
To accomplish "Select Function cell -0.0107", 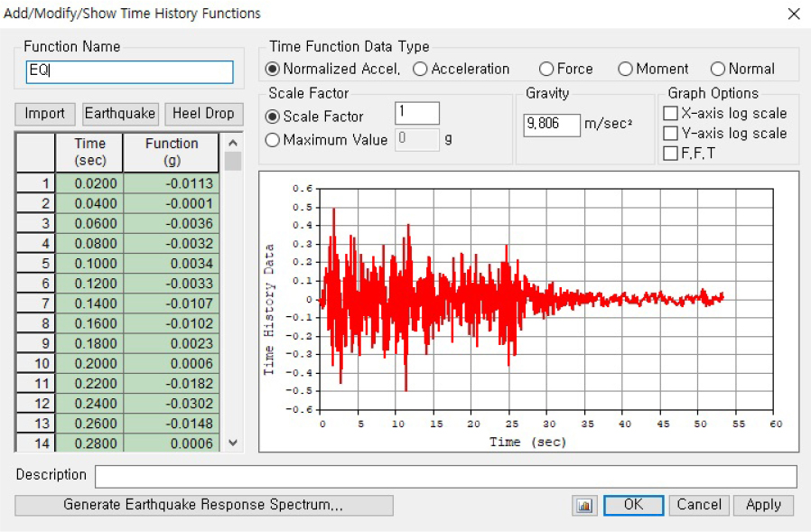I will tap(172, 303).
